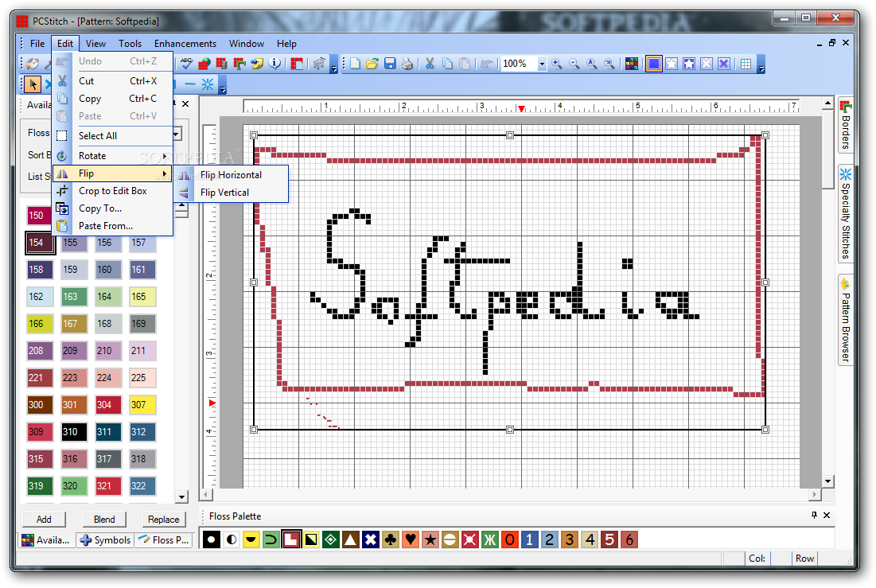Choose Select All from Edit menu
The height and width of the screenshot is (588, 876).
coord(111,136)
